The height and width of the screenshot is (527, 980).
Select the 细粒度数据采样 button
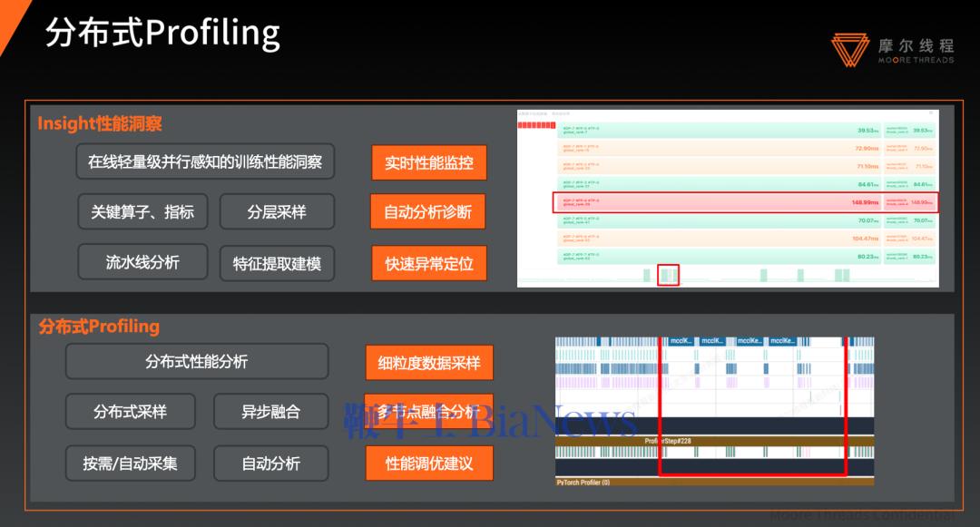coord(429,363)
